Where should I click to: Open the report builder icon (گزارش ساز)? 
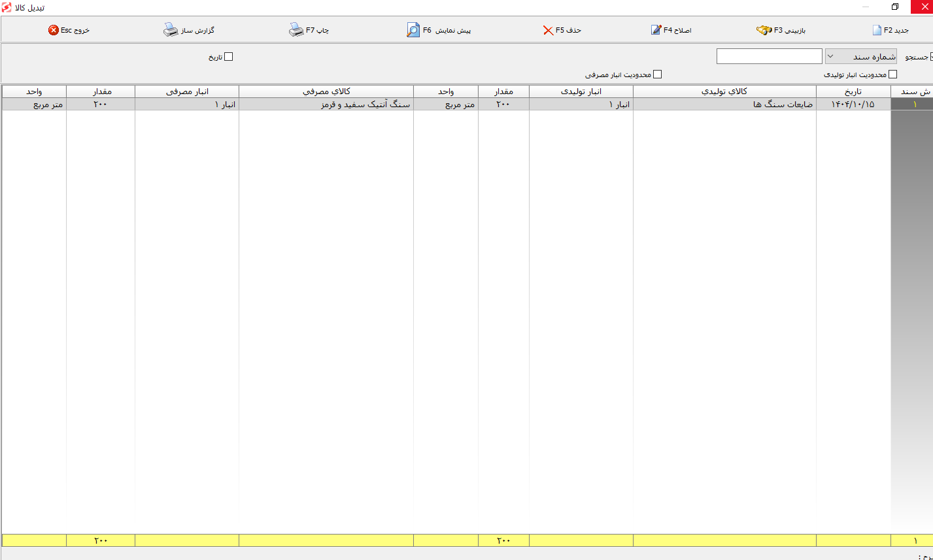[170, 30]
